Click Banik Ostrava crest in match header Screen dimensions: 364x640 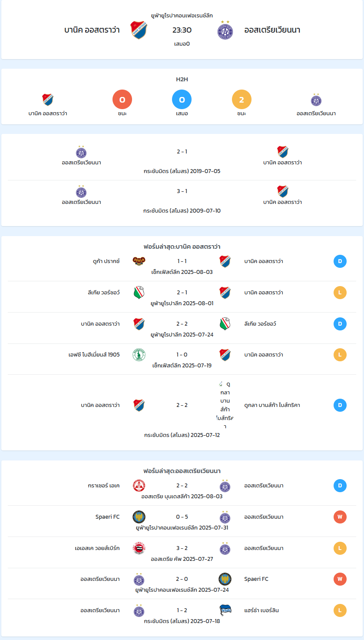(x=139, y=30)
